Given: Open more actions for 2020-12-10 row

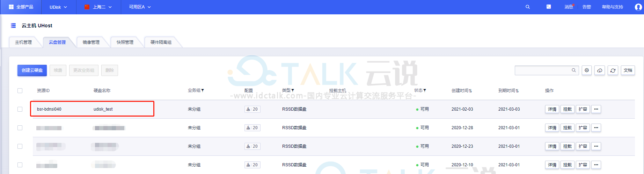Looking at the screenshot, I should pos(596,165).
